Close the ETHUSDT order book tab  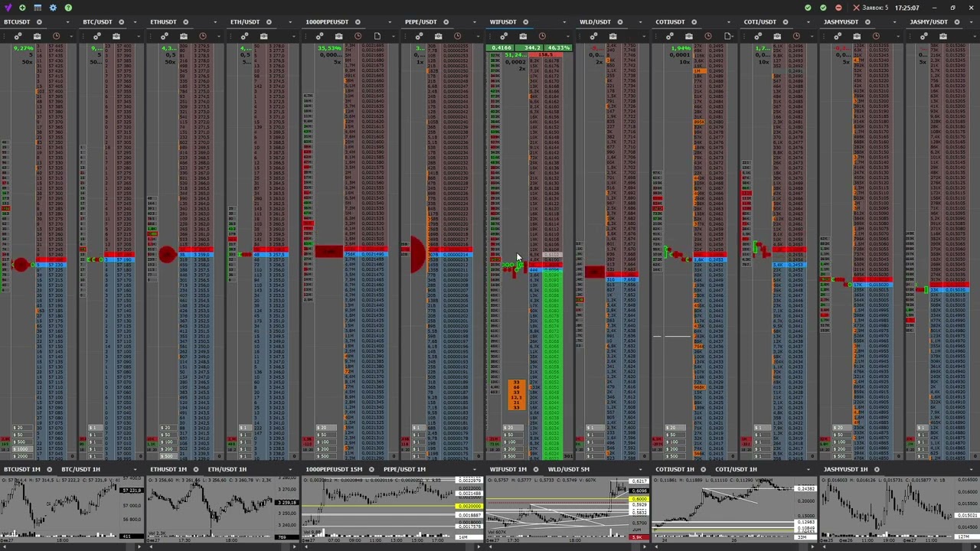coord(185,22)
